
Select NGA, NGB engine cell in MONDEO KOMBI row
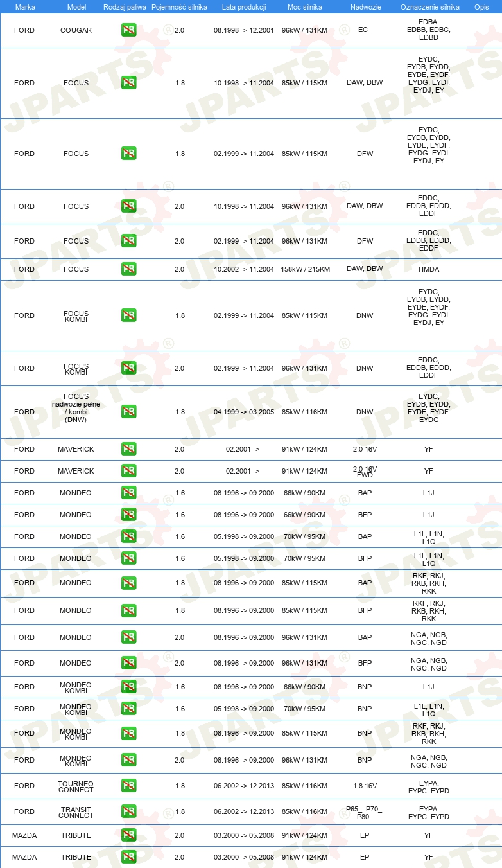click(429, 761)
